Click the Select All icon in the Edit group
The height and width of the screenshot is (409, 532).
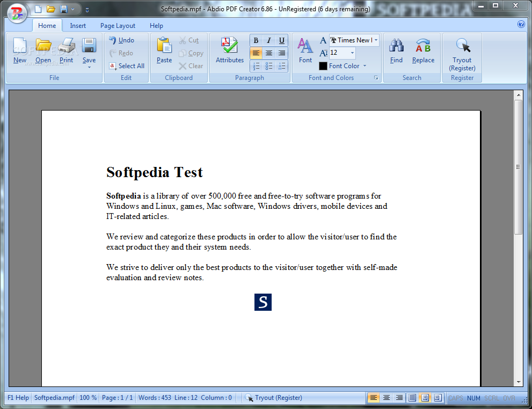(113, 66)
